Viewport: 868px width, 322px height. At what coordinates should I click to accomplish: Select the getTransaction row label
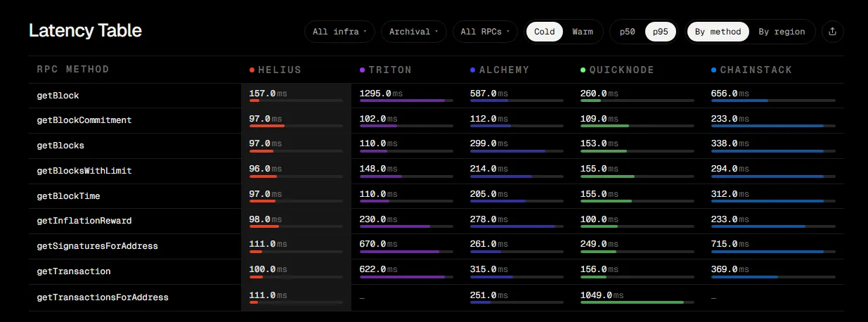[x=74, y=271]
